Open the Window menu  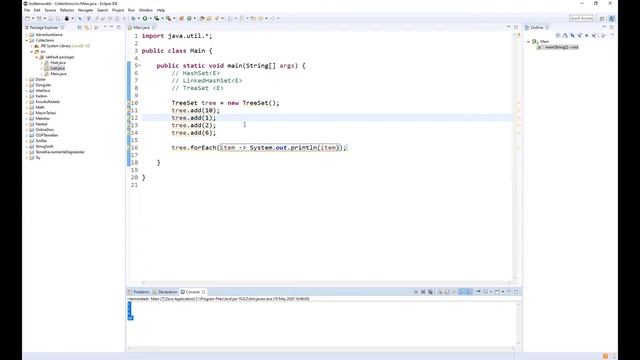146,10
